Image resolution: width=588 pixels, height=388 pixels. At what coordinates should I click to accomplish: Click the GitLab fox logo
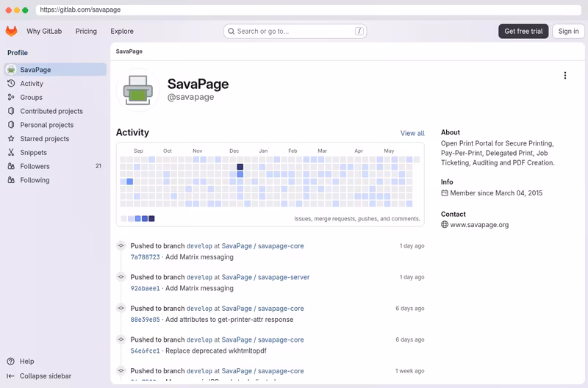[x=11, y=31]
